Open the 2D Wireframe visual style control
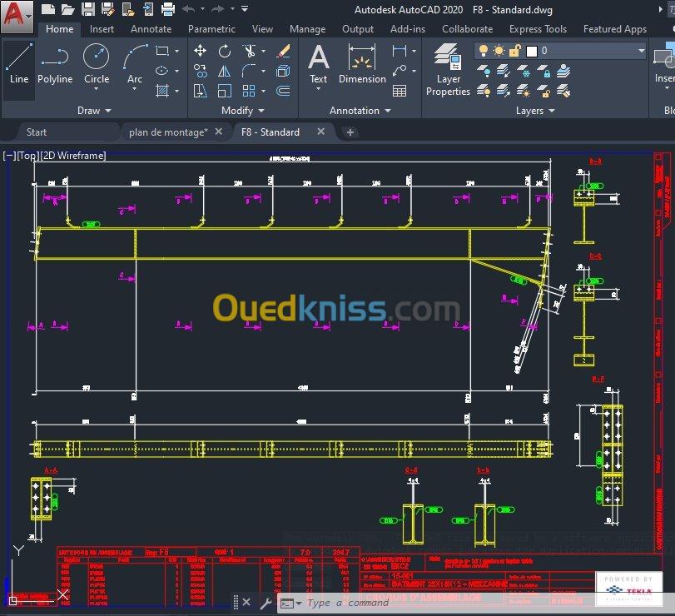 tap(73, 155)
